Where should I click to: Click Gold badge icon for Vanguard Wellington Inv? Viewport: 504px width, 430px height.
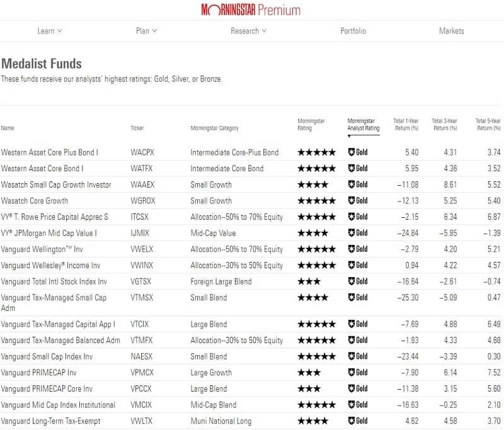tap(352, 249)
